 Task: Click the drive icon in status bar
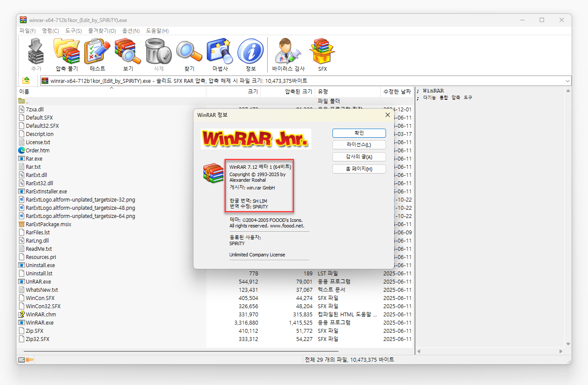click(x=21, y=360)
